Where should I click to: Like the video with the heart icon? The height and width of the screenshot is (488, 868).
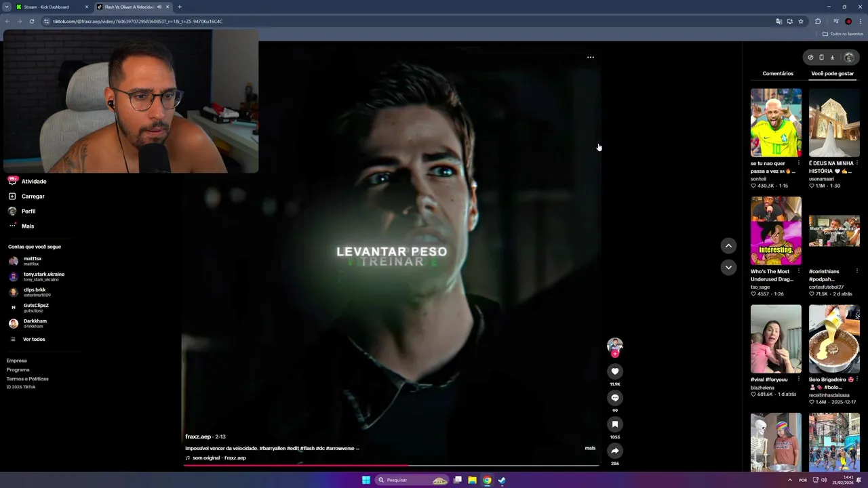tap(615, 371)
